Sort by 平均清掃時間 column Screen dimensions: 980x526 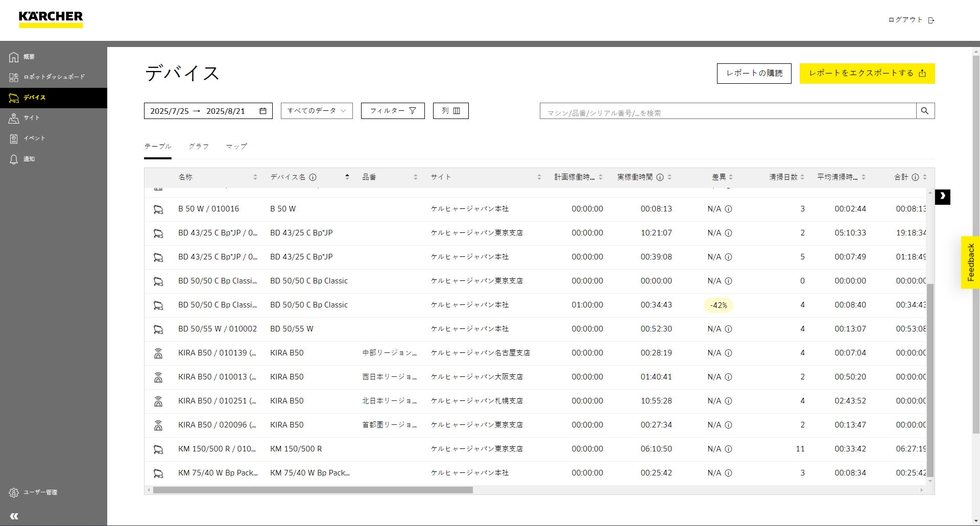click(864, 177)
